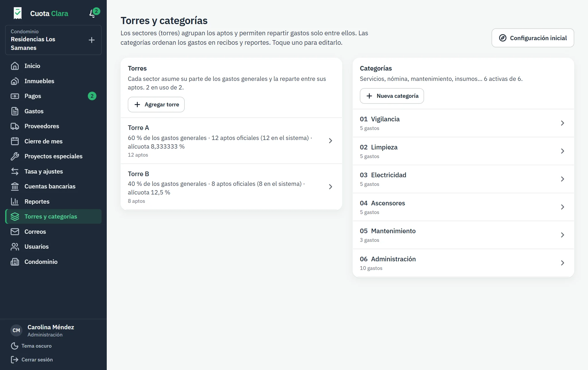Select the Proveedores truck icon

pyautogui.click(x=15, y=126)
